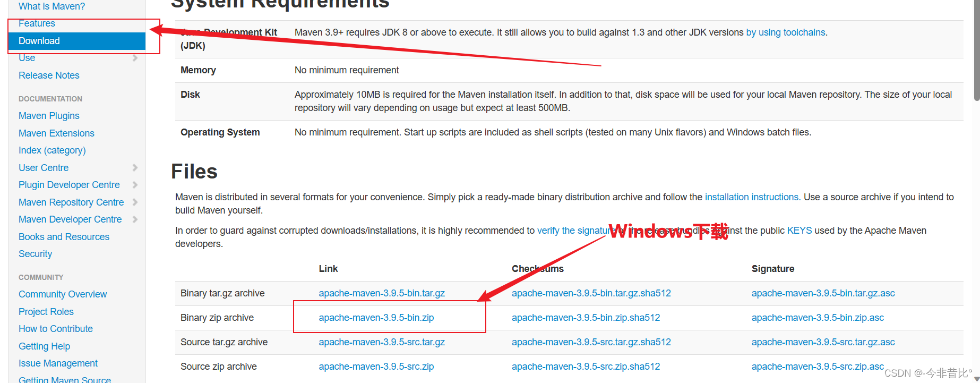Expand the Plugin Developer Centre chevron

[x=135, y=185]
